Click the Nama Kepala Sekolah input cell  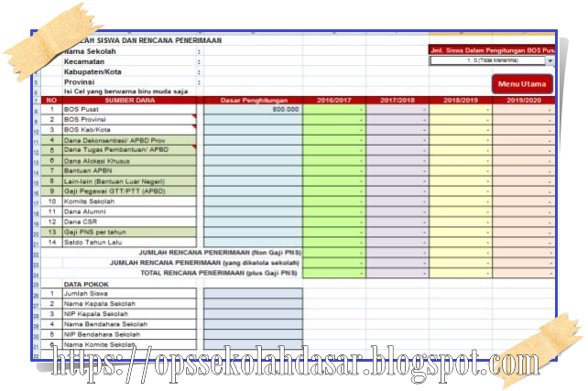click(x=253, y=304)
